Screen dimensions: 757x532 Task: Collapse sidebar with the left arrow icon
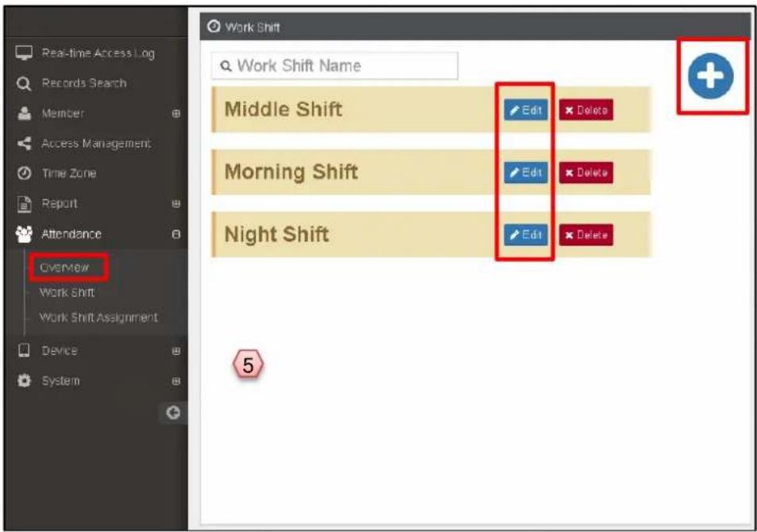pyautogui.click(x=173, y=413)
